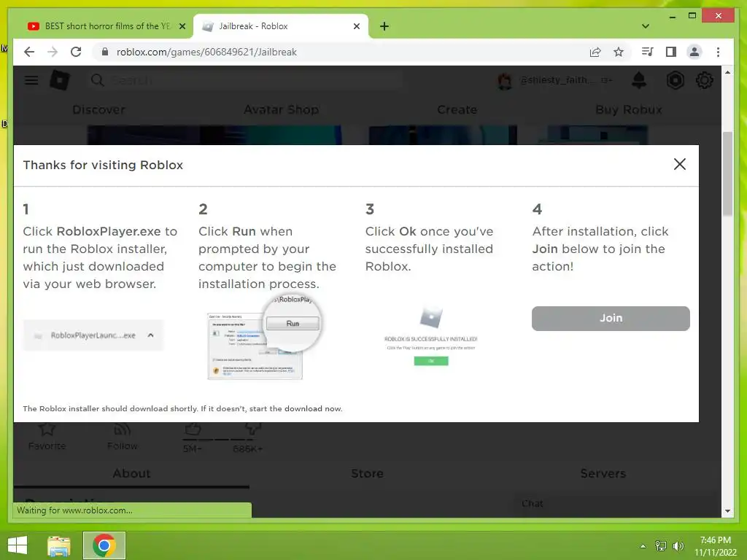Viewport: 747px width, 560px height.
Task: Open the Robux hexagon icon
Action: [x=675, y=80]
